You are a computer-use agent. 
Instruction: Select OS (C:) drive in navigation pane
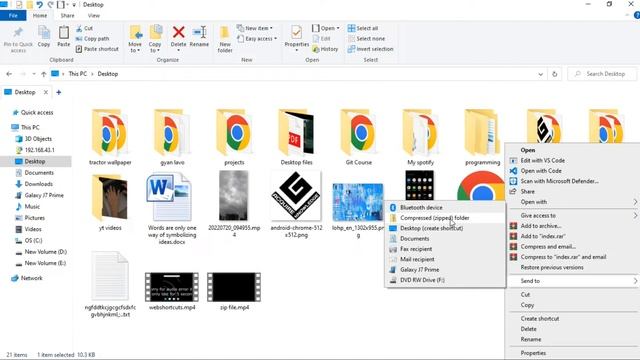pos(29,240)
